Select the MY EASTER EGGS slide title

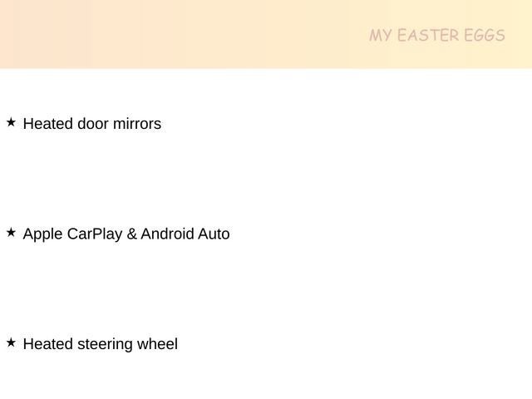(x=437, y=36)
